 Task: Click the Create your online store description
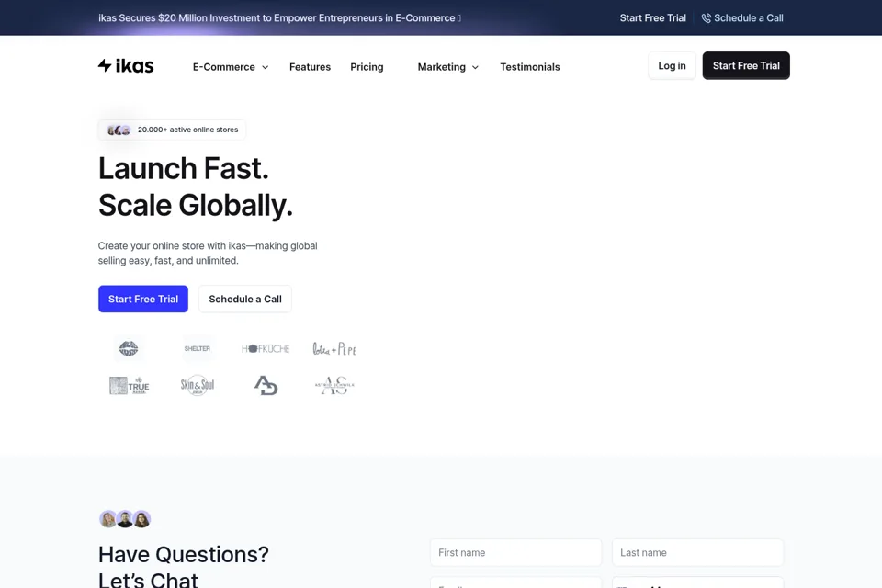click(208, 254)
